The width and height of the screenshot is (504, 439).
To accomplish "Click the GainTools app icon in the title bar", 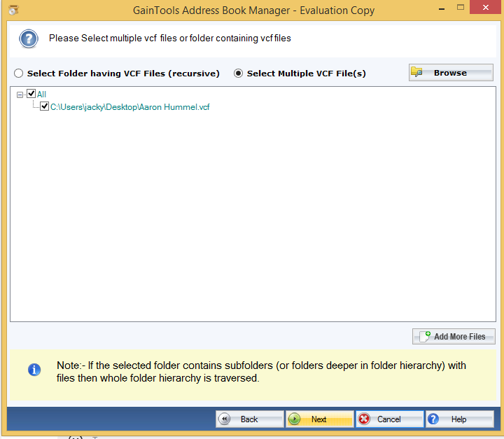I will [x=13, y=11].
